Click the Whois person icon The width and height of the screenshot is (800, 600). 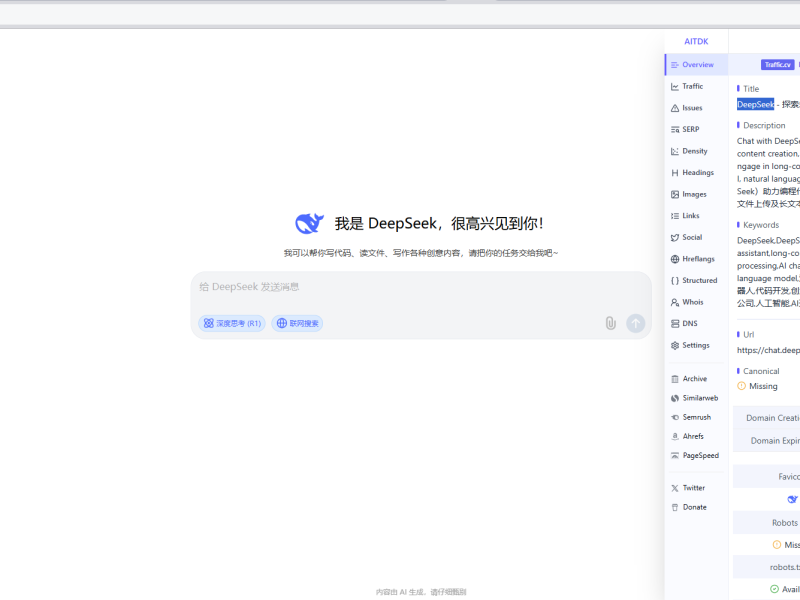click(x=675, y=302)
